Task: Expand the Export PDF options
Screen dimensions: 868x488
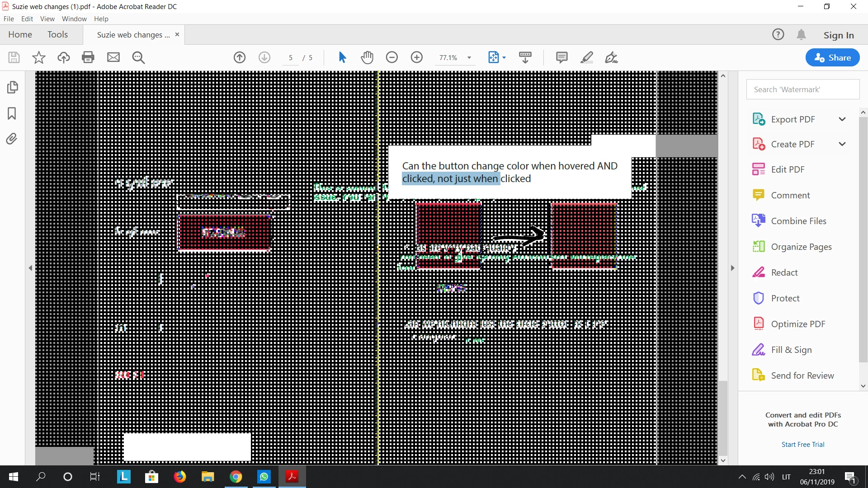Action: (842, 119)
